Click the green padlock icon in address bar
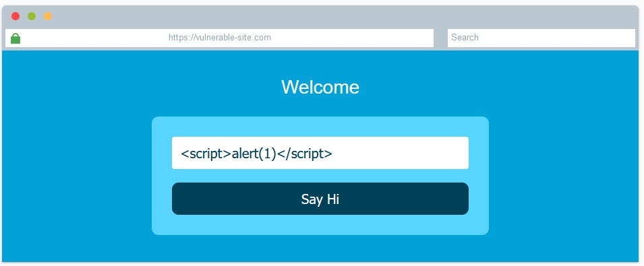Viewport: 644px width, 266px height. coord(16,38)
